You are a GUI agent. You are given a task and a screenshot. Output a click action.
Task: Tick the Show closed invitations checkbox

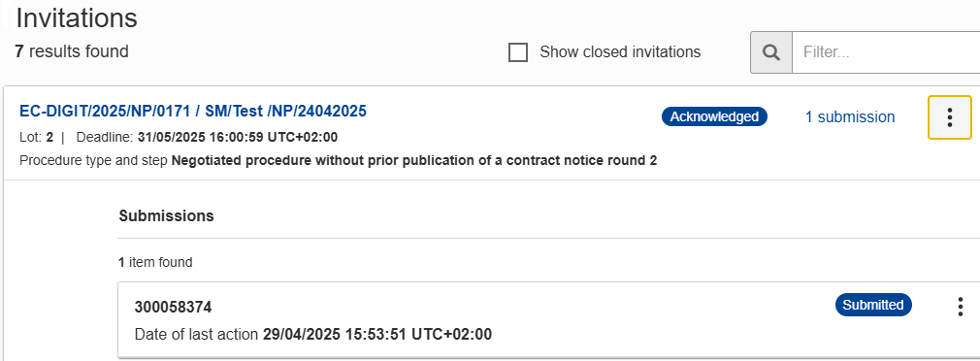click(x=518, y=52)
